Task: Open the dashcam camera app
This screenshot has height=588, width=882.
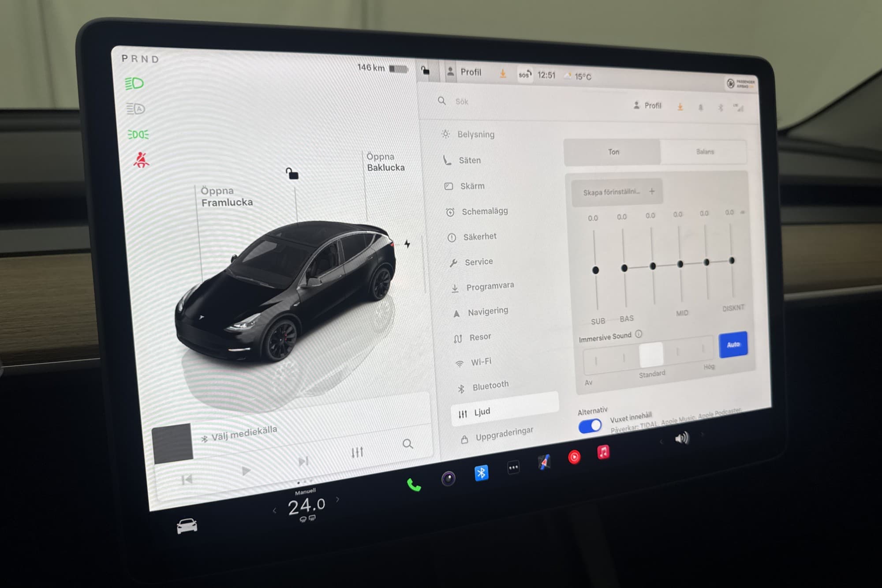Action: coord(448,478)
